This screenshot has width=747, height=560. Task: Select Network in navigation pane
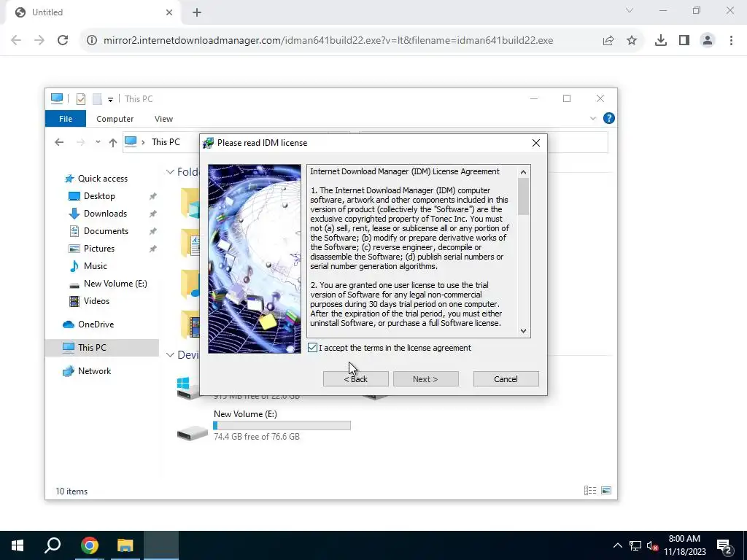click(x=94, y=371)
